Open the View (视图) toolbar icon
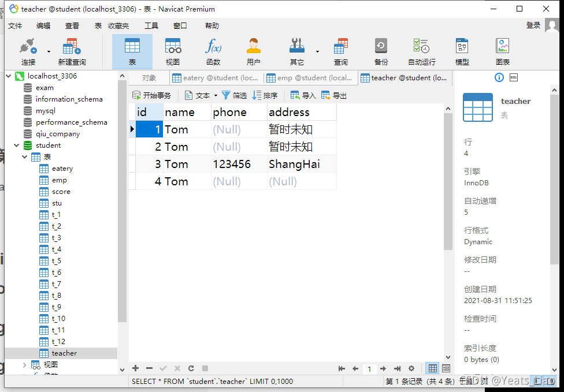This screenshot has height=392, width=564. pyautogui.click(x=173, y=52)
